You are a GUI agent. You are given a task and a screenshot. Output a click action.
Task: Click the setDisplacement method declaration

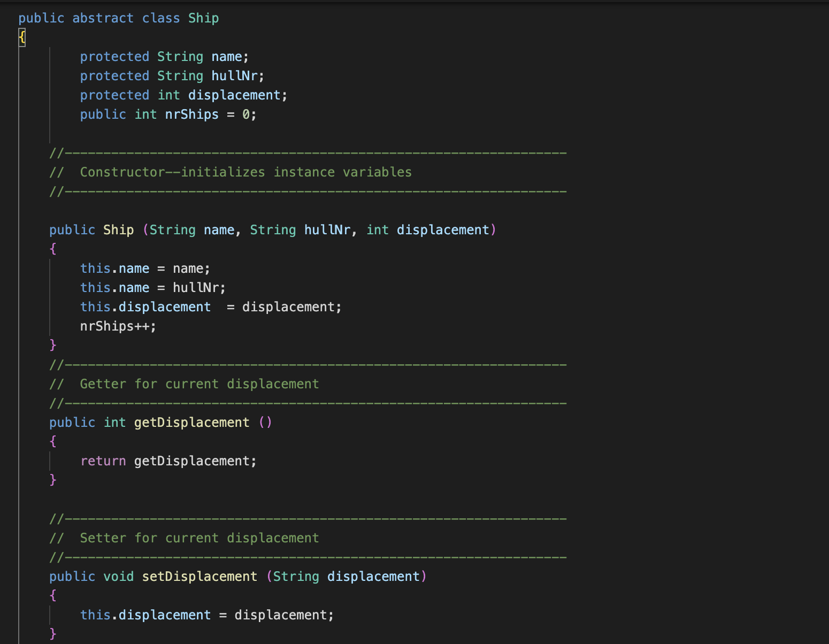[x=199, y=576]
